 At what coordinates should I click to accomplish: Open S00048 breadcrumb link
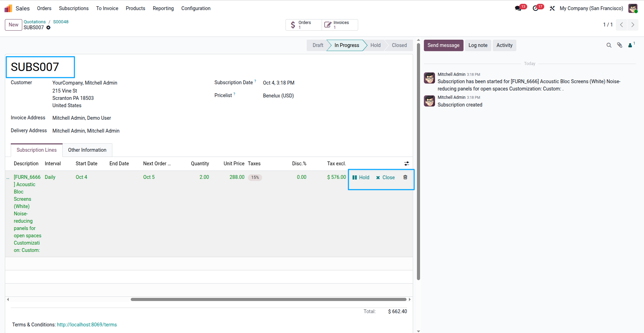tap(61, 22)
